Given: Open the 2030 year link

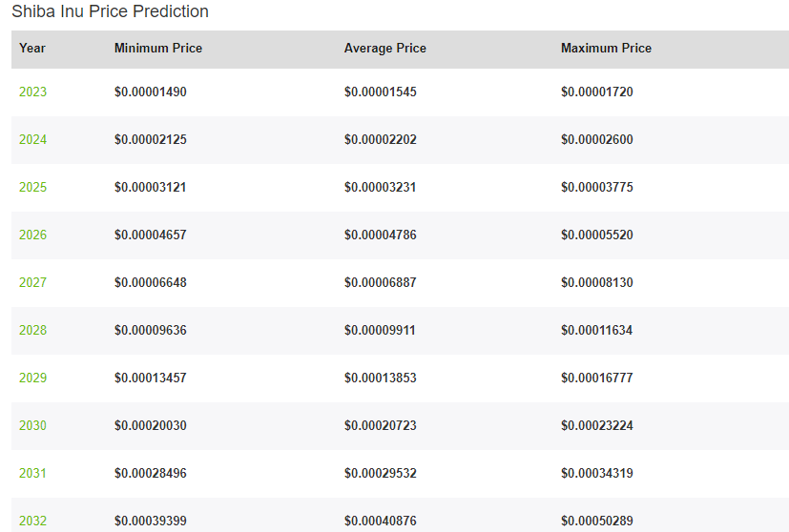Looking at the screenshot, I should [x=32, y=425].
